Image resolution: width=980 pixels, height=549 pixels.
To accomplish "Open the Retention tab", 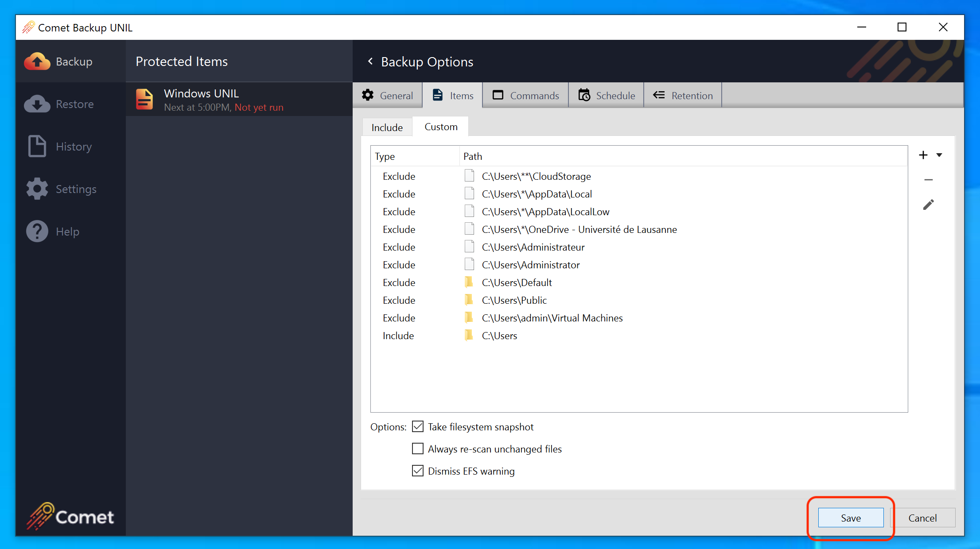I will pyautogui.click(x=683, y=96).
